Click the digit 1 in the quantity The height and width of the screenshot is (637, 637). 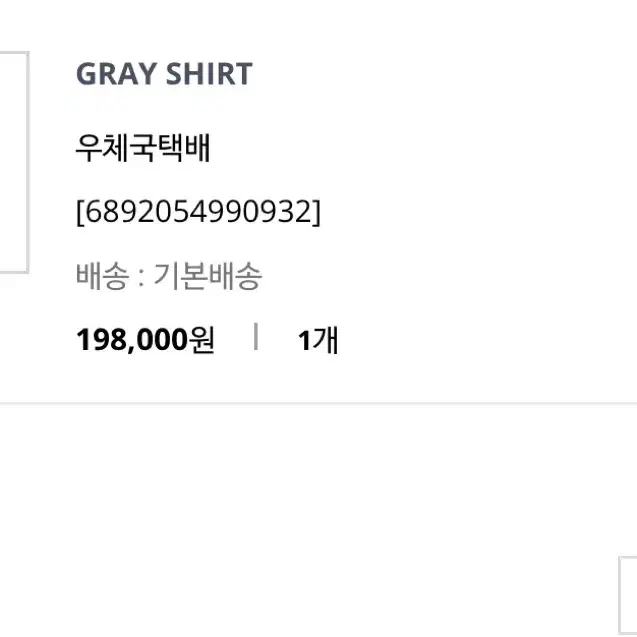[304, 341]
